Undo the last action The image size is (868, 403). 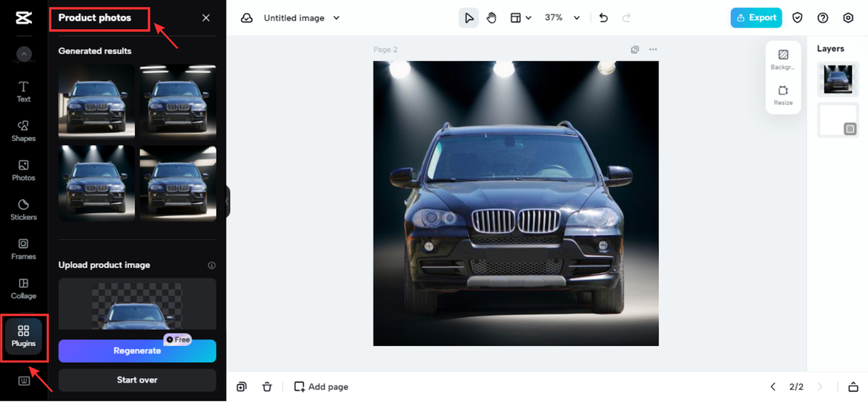coord(604,18)
